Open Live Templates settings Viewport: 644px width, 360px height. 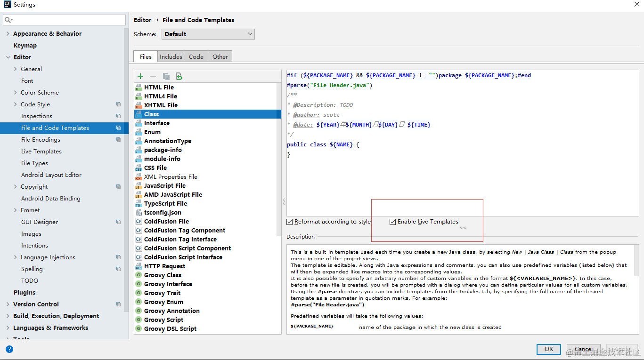(x=41, y=152)
